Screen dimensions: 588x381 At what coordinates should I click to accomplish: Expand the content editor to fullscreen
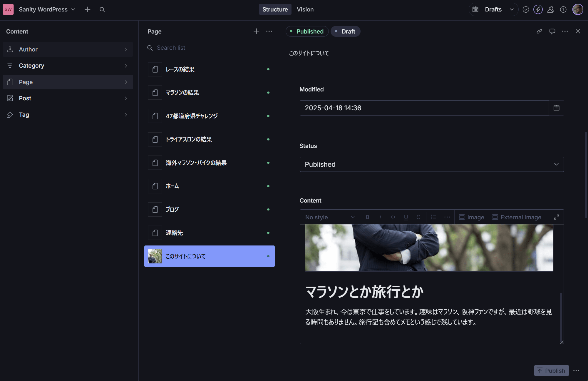(556, 217)
